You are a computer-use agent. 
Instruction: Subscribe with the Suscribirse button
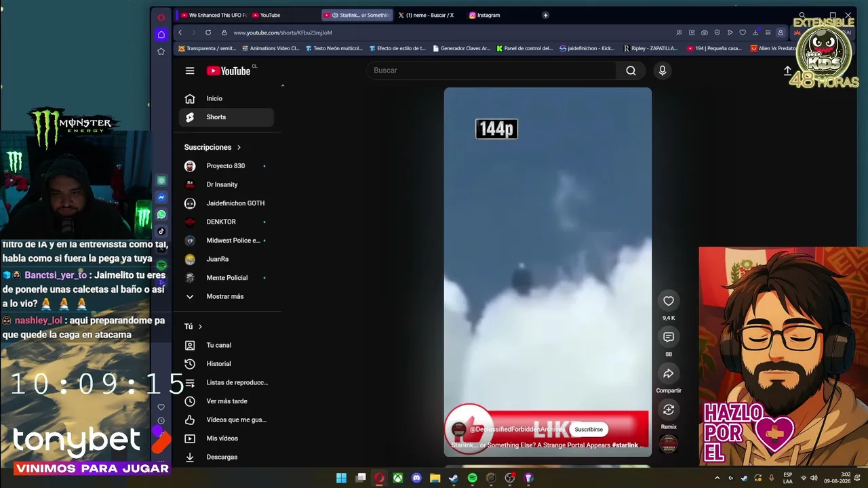589,430
